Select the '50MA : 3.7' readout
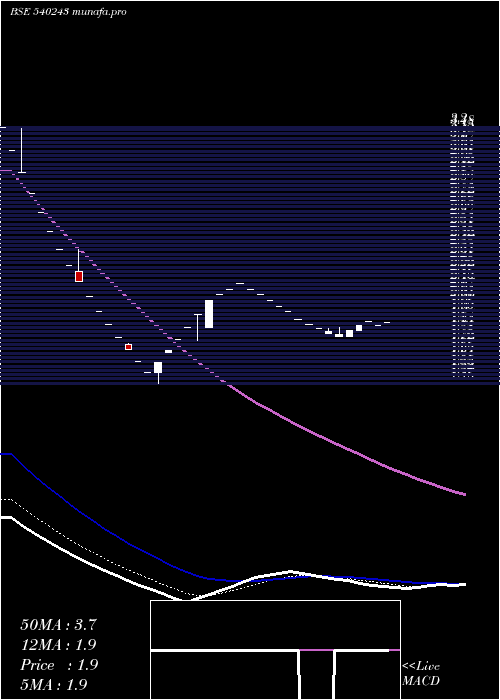This screenshot has width=500, height=700. [x=58, y=625]
